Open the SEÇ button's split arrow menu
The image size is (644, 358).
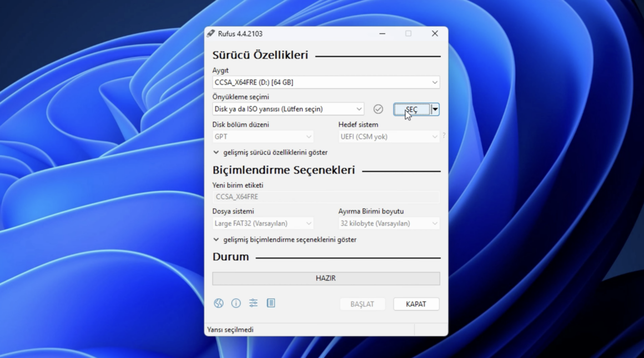pyautogui.click(x=435, y=109)
